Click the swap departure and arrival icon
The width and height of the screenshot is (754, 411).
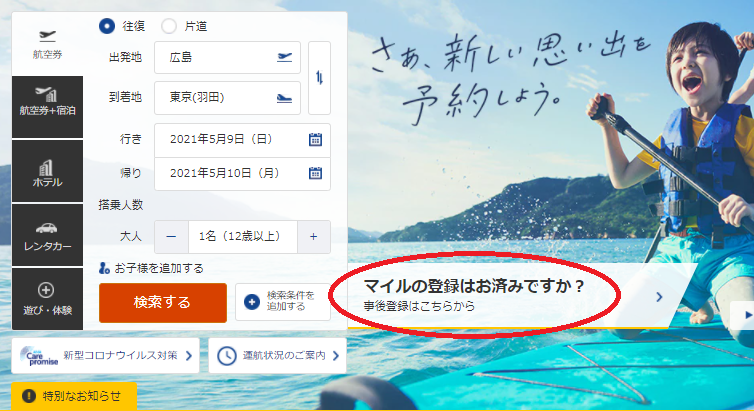[319, 78]
